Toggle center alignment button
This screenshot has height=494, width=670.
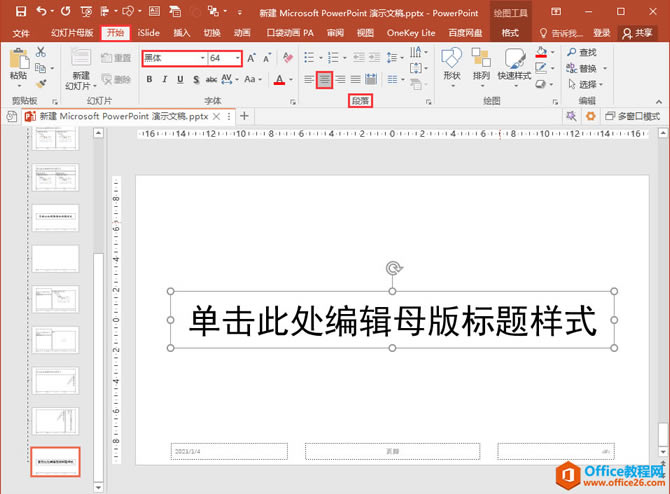click(324, 79)
